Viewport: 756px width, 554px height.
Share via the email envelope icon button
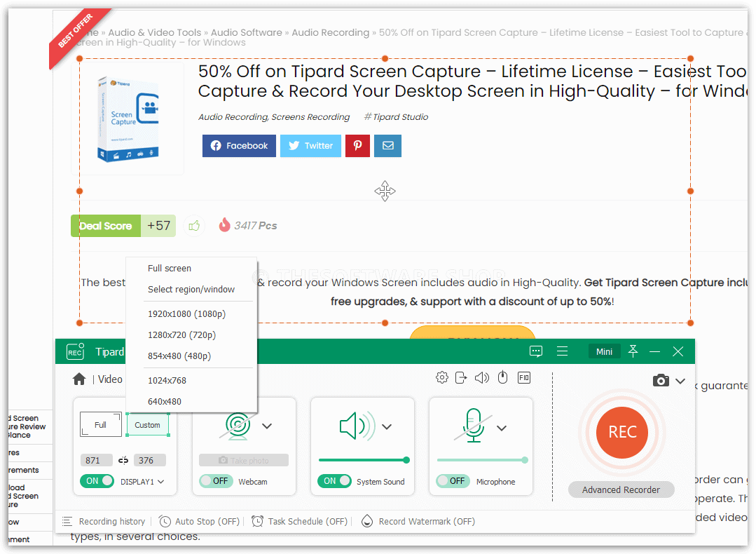point(387,146)
